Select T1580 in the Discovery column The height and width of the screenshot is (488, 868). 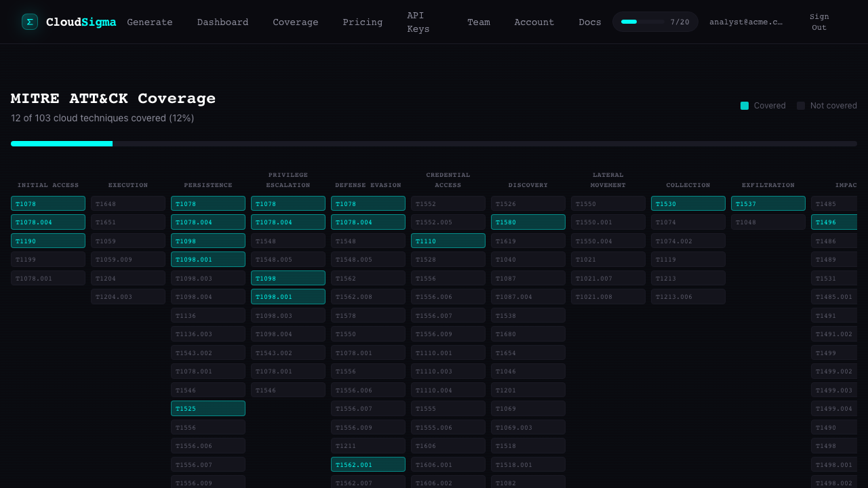[x=528, y=222]
